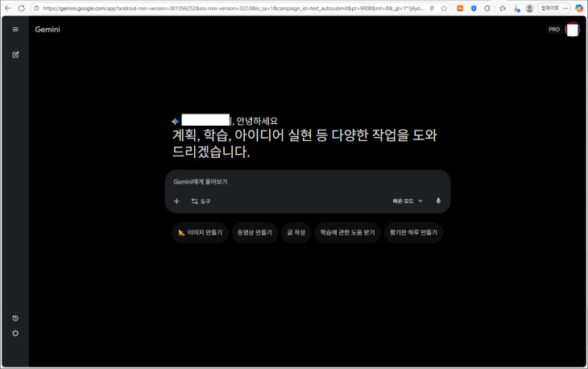Choose the 글 작성 suggestion chip
Image resolution: width=588 pixels, height=369 pixels.
pyautogui.click(x=296, y=232)
